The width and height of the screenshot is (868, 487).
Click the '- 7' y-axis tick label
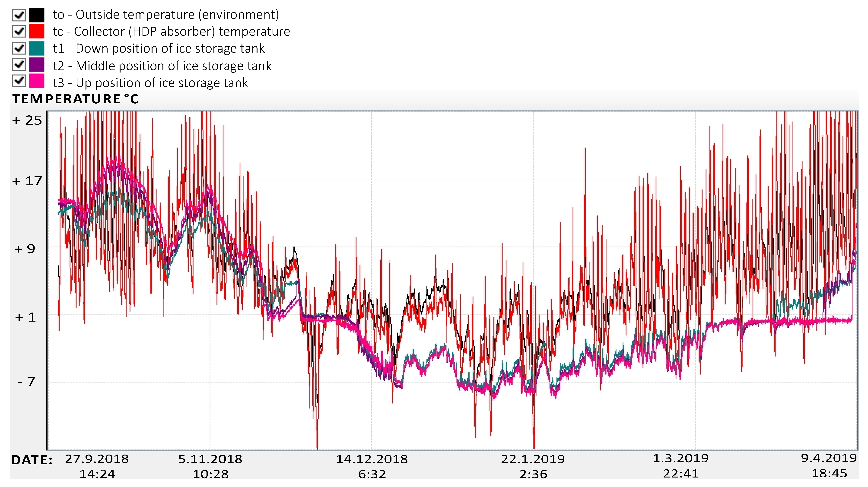[x=26, y=382]
